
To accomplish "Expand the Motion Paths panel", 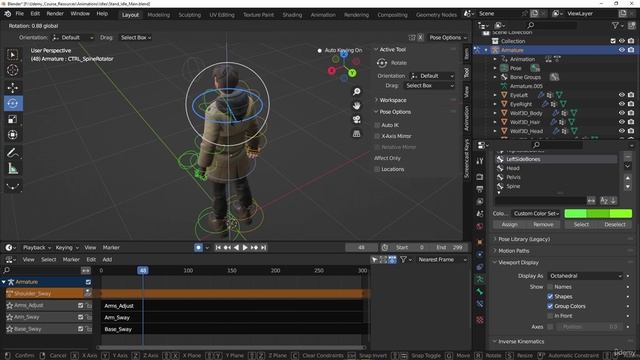I will 513,251.
